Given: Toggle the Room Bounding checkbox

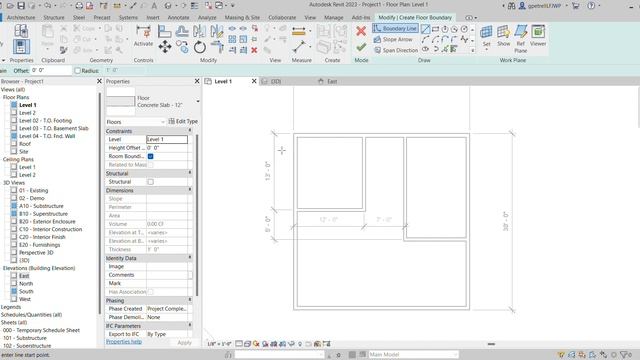Looking at the screenshot, I should [151, 156].
